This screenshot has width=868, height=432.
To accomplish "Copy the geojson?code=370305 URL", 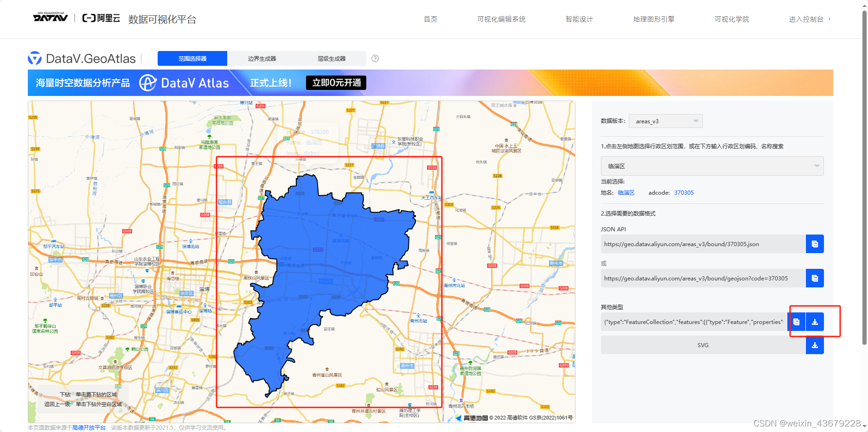I will 815,278.
